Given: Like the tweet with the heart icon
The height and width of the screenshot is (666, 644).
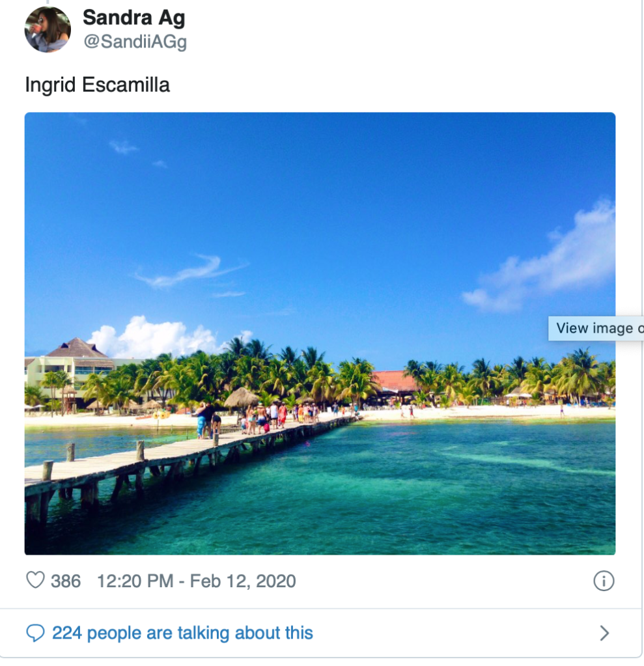Looking at the screenshot, I should click(x=35, y=580).
